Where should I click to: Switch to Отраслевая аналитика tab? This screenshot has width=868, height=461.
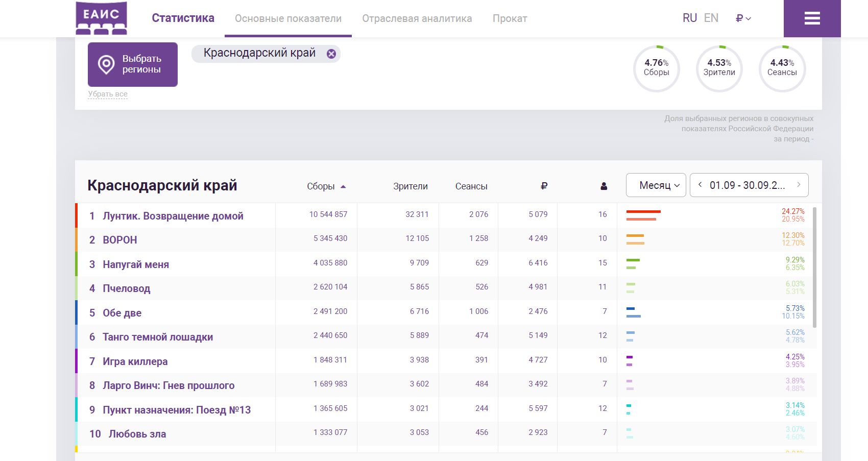(417, 19)
